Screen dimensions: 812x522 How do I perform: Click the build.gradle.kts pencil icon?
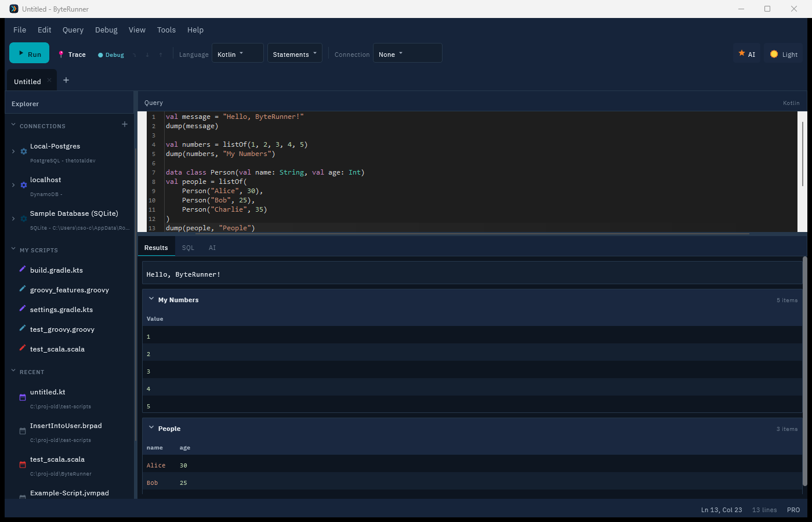23,269
